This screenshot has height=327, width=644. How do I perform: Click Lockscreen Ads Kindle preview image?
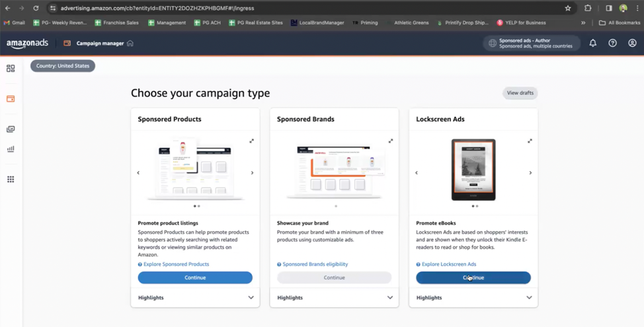pyautogui.click(x=473, y=170)
